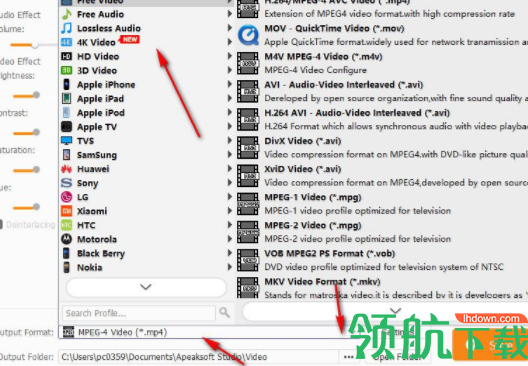Screen dimensions: 528x366
Task: Click the Nokia phone icon
Action: 66,267
